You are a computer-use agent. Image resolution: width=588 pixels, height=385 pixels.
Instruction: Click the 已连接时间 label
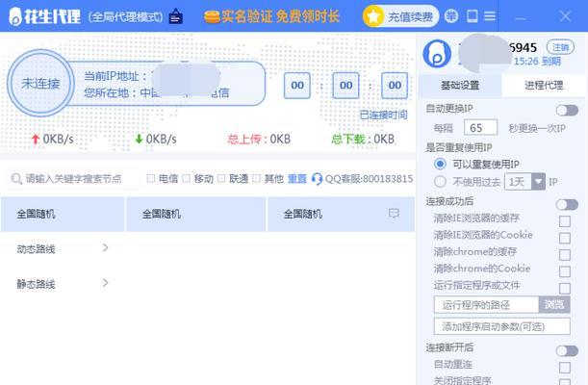[383, 115]
